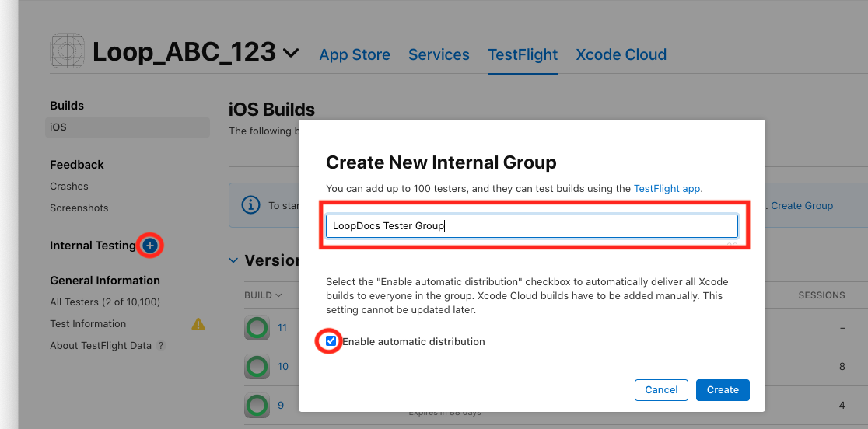The image size is (868, 429).
Task: Click the info icon in the banner
Action: (x=250, y=205)
